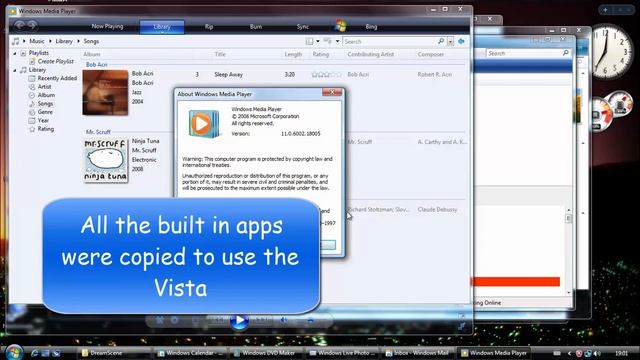The image size is (640, 360).
Task: Click the system tray volume icon
Action: 597,353
